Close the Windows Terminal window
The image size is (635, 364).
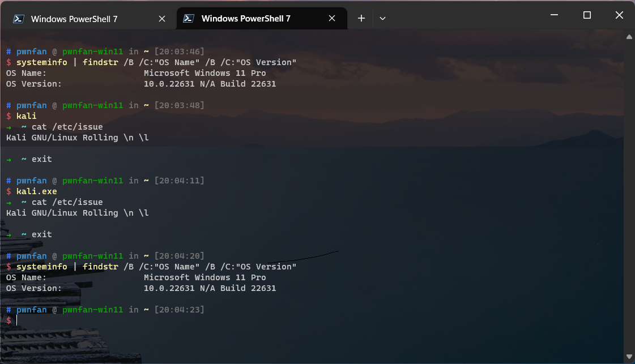(618, 15)
